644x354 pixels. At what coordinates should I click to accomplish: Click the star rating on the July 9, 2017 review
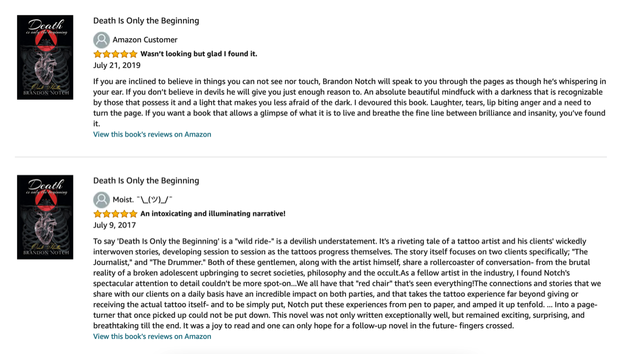point(115,214)
